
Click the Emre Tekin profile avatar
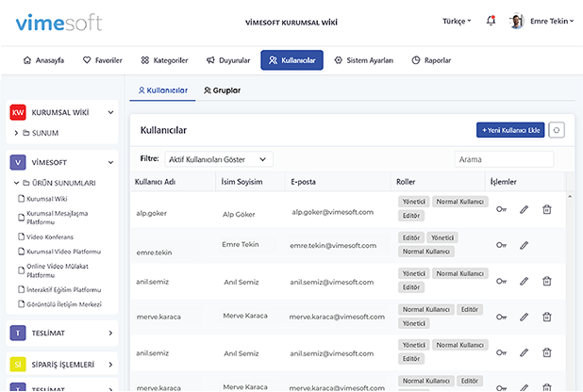coord(516,21)
